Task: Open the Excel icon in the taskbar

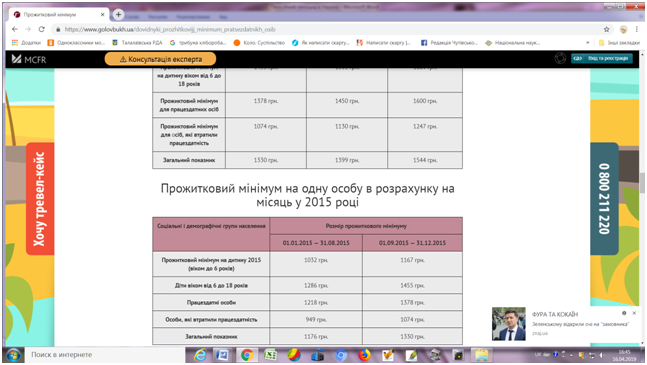Action: 270,355
